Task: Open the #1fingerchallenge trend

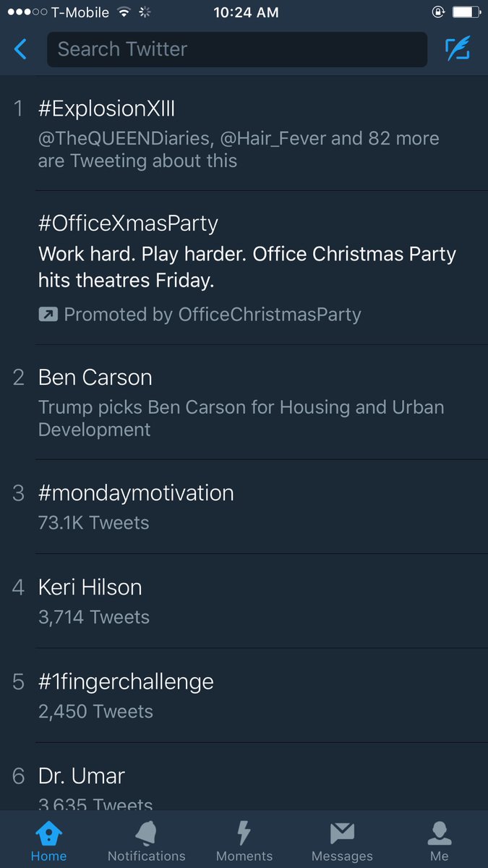Action: tap(244, 695)
